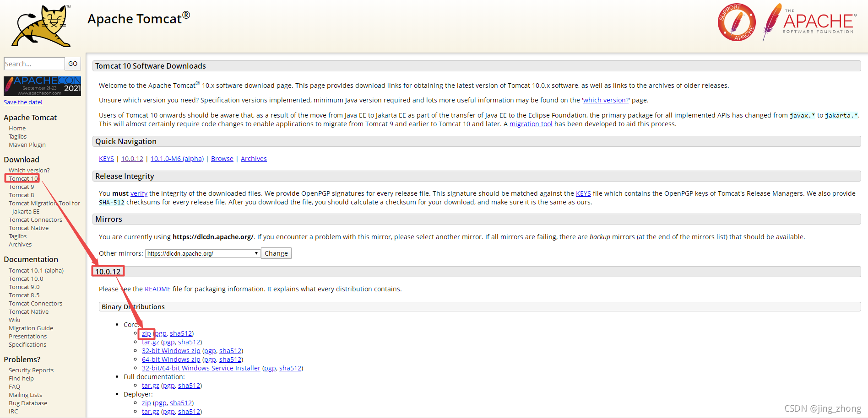Open the Migration Guide link
868x418 pixels.
tap(31, 328)
